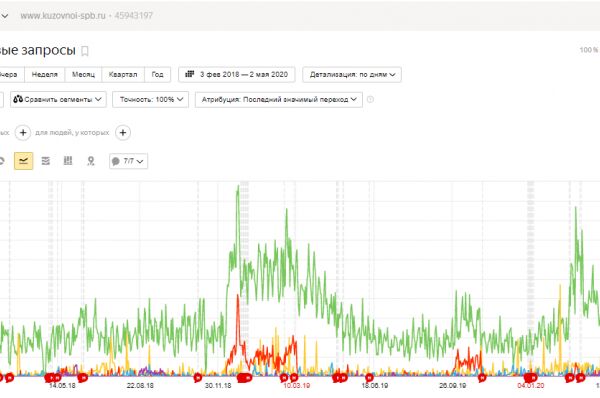Switch to the column chart icon

pos(68,161)
